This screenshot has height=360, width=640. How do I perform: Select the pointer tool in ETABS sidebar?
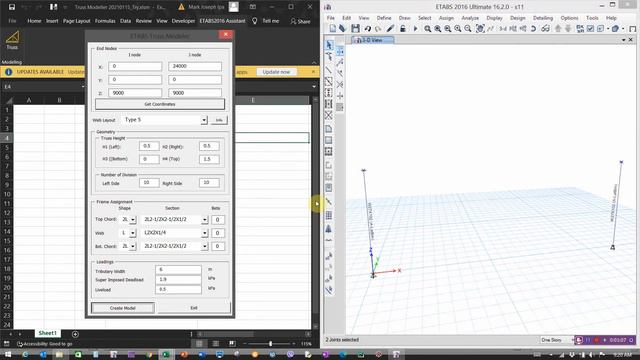pyautogui.click(x=329, y=45)
